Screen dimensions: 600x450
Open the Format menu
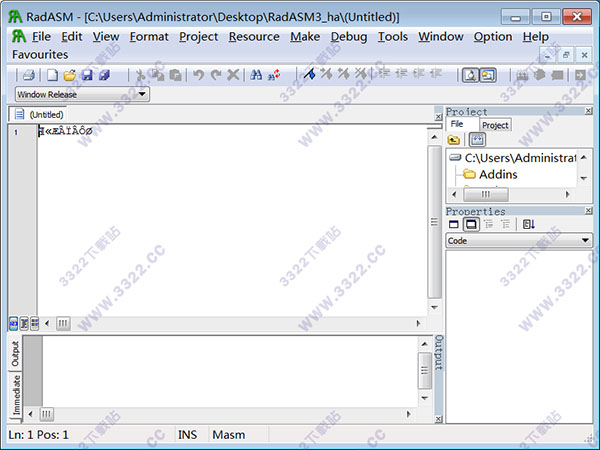(149, 37)
